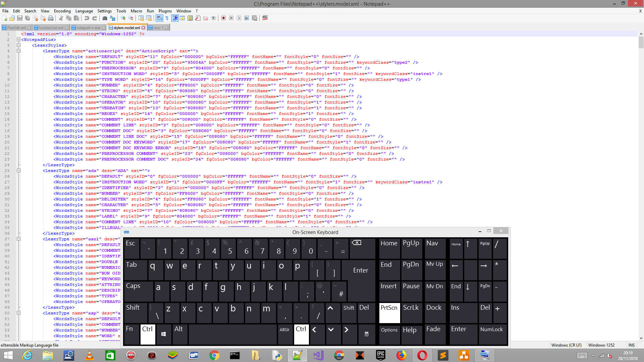Click the Redo toolbar icon

click(95, 18)
